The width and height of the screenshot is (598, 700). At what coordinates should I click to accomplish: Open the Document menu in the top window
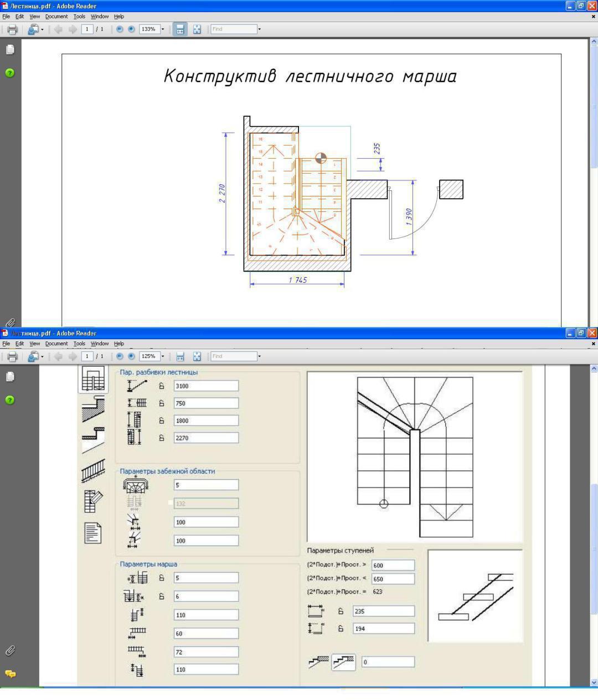point(56,17)
